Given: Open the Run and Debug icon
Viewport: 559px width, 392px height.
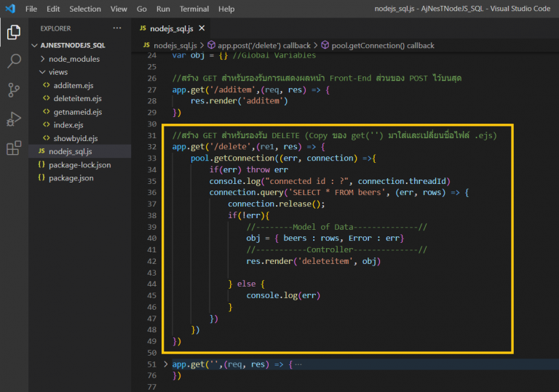Looking at the screenshot, I should 14,119.
